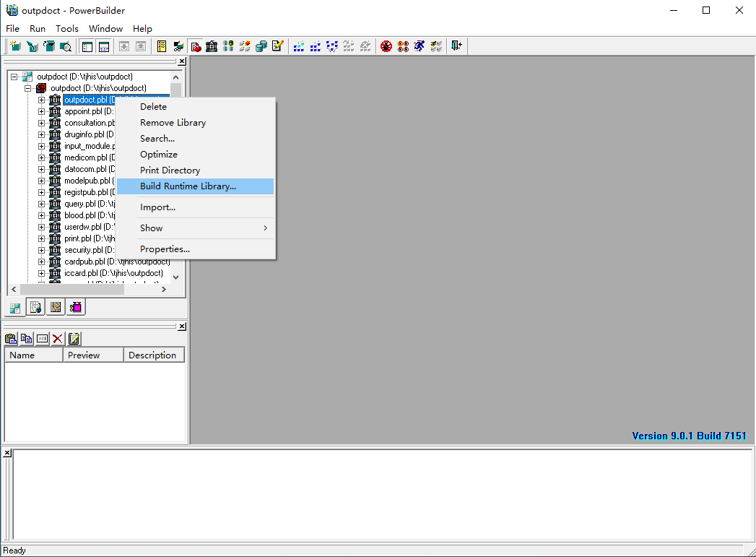Open the Database painter cylinders icon

pyautogui.click(x=261, y=46)
